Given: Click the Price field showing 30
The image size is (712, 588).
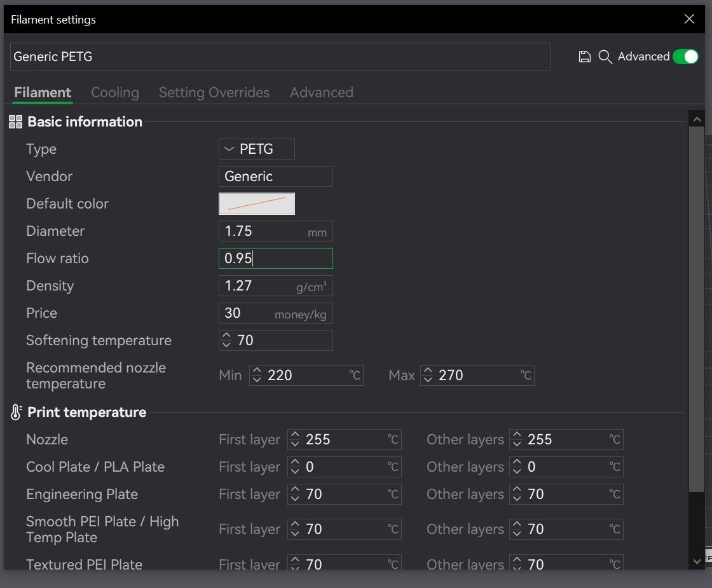Looking at the screenshot, I should tap(276, 313).
